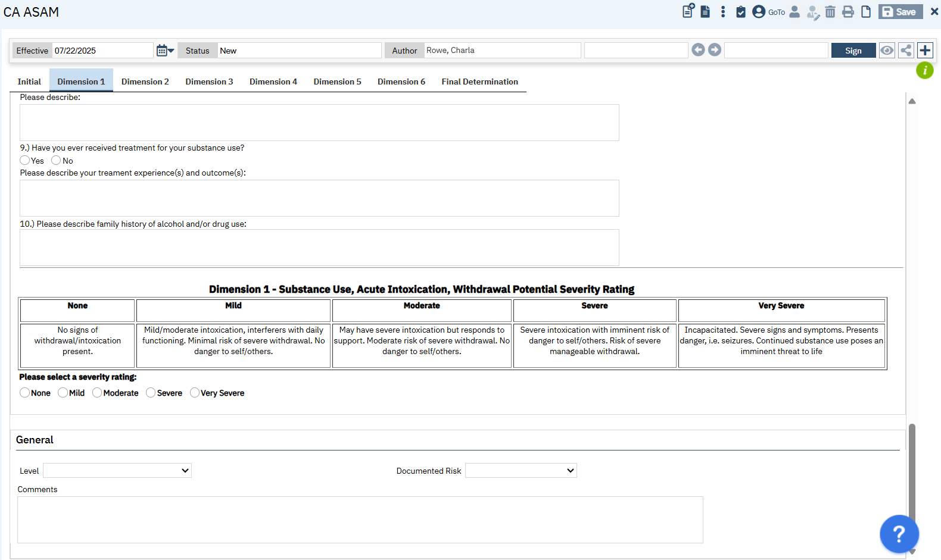
Task: Choose Moderate severity rating
Action: click(97, 393)
